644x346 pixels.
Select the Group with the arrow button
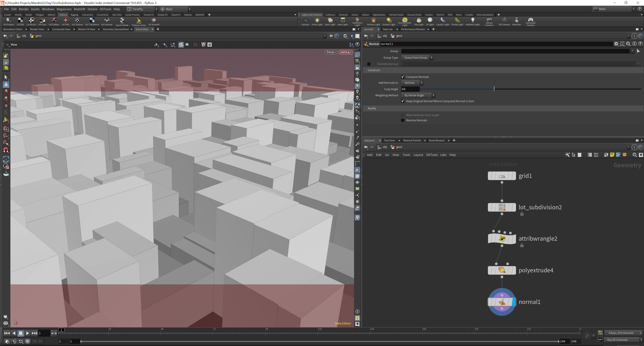[x=638, y=51]
